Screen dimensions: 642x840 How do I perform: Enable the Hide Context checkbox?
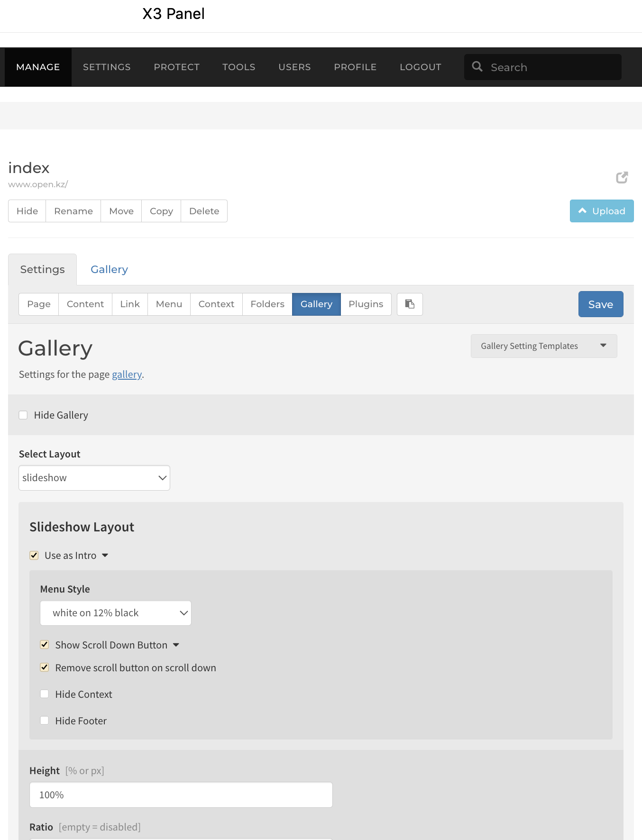click(45, 694)
